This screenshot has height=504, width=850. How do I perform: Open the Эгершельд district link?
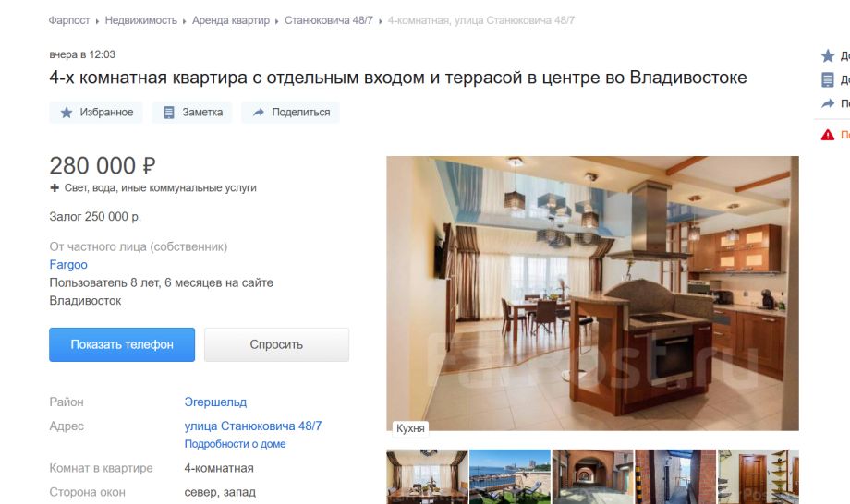(x=215, y=402)
